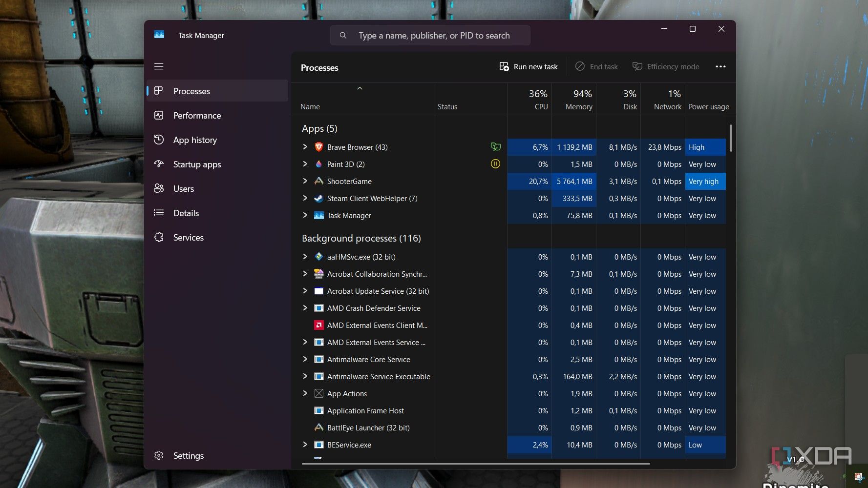Click the vertical scrollbar of the process list
868x488 pixels.
coord(731,139)
